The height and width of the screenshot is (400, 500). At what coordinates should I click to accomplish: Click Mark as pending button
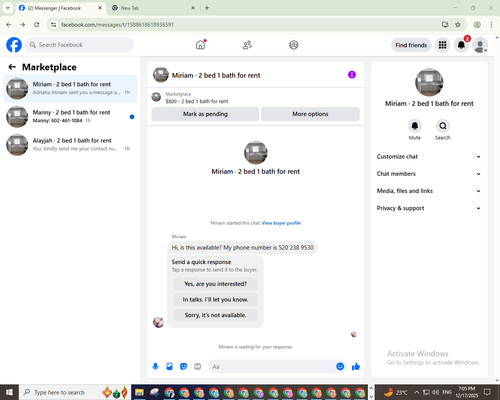(x=205, y=114)
